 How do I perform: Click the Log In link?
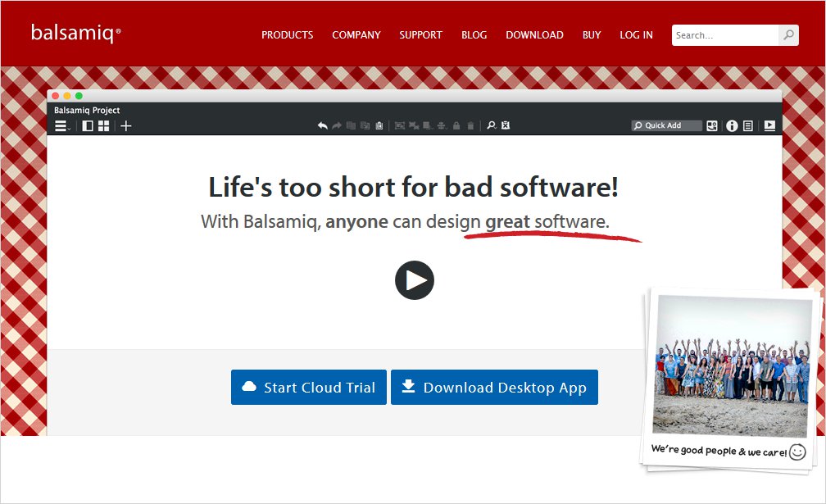tap(636, 35)
